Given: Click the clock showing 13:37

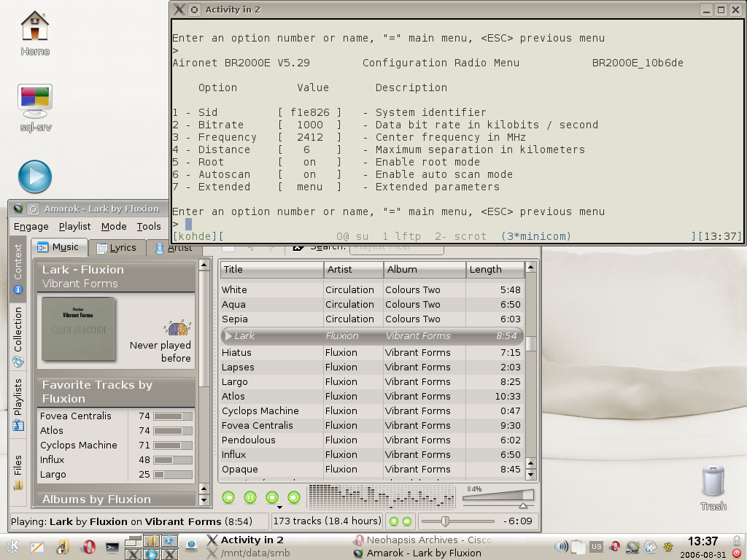Looking at the screenshot, I should point(703,542).
